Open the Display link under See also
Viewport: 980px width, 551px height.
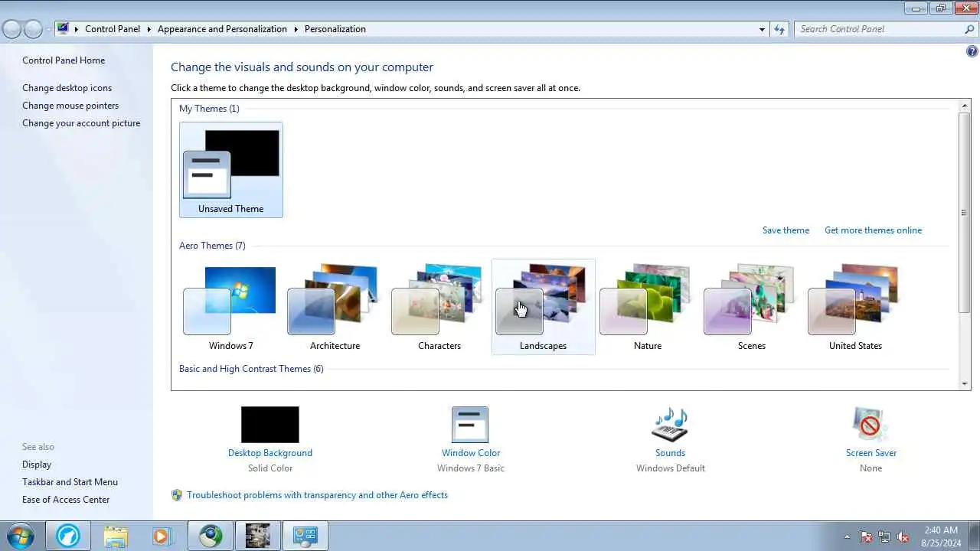click(37, 465)
